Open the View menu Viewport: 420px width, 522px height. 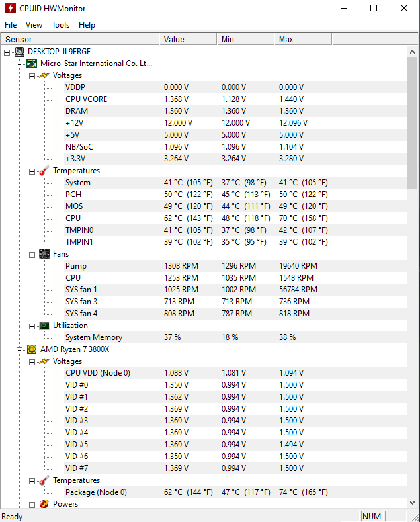34,25
